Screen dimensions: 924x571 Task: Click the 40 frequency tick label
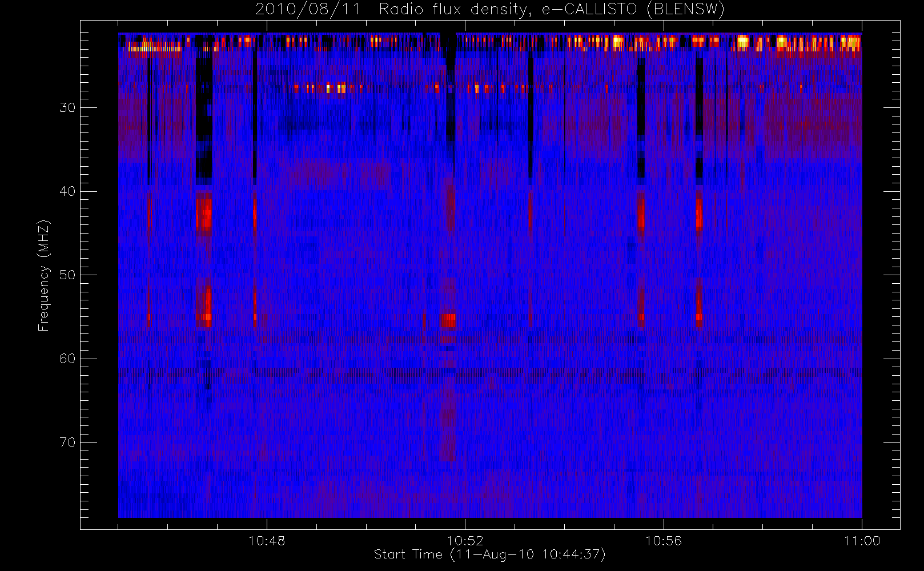pos(67,191)
